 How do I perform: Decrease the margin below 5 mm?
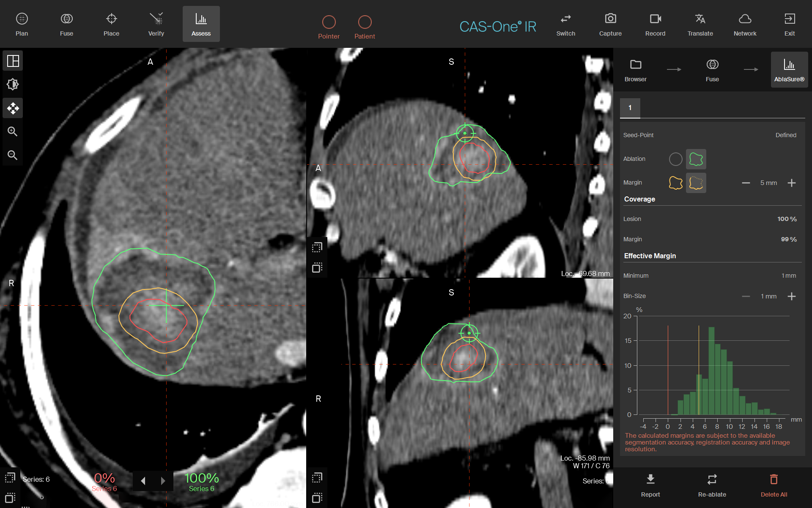pyautogui.click(x=746, y=183)
